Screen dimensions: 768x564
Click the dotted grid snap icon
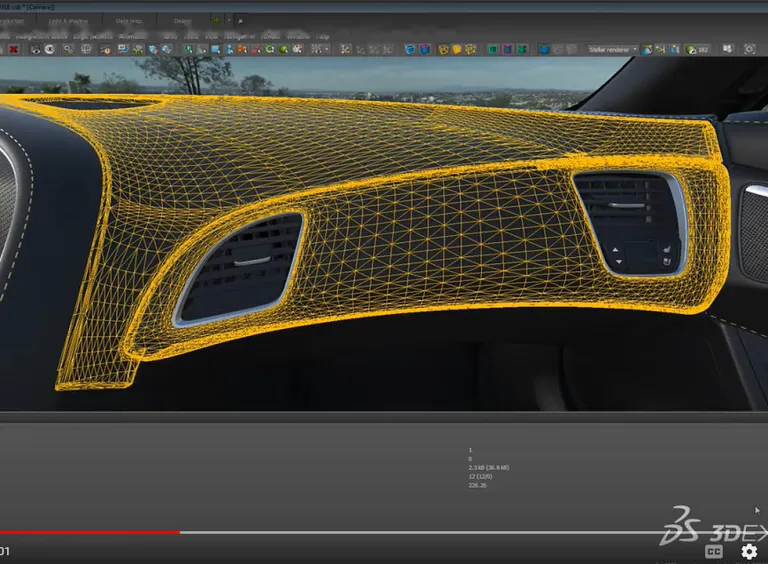pos(316,49)
